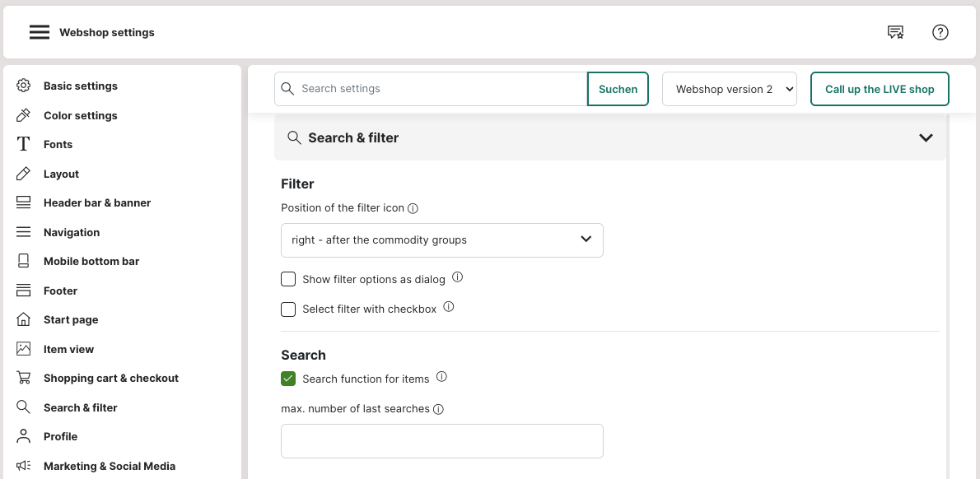Uncheck Search function for items
This screenshot has height=479, width=980.
[x=288, y=379]
